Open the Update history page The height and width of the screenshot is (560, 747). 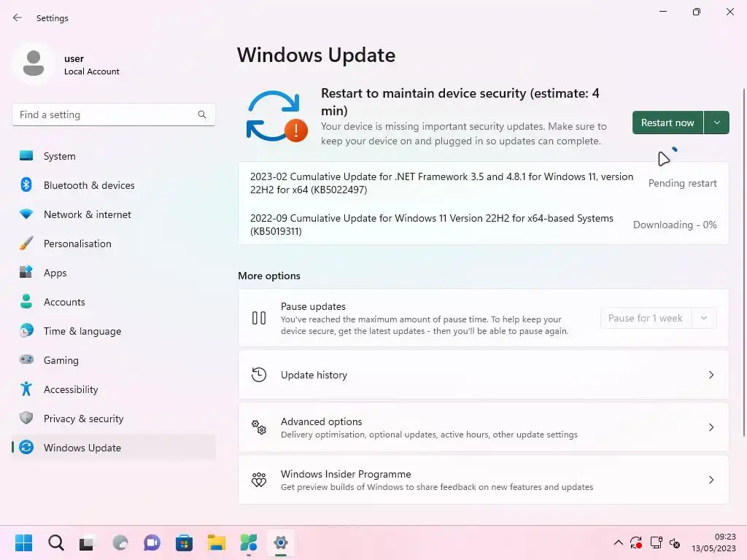[483, 375]
